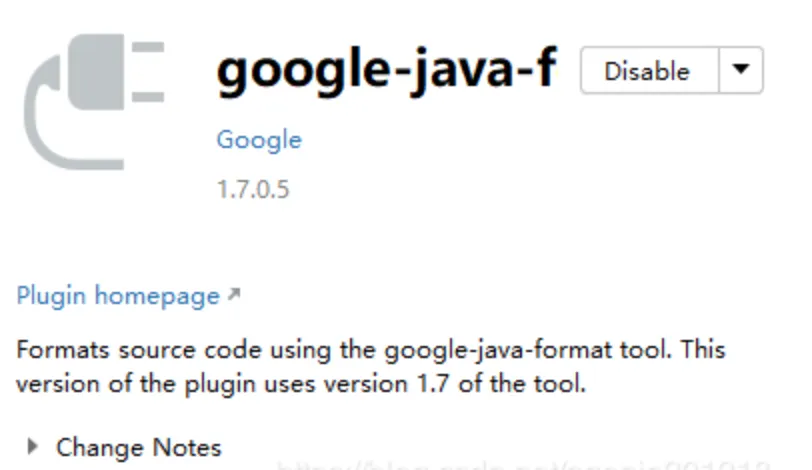Click the faded watermark URL at bottom
The width and height of the screenshot is (812, 470).
click(523, 465)
